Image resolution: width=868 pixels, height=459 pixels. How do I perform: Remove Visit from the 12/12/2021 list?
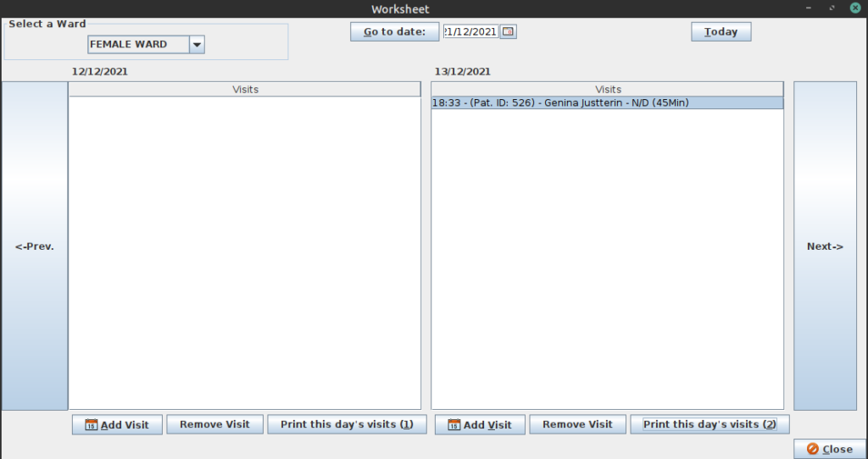coord(214,424)
